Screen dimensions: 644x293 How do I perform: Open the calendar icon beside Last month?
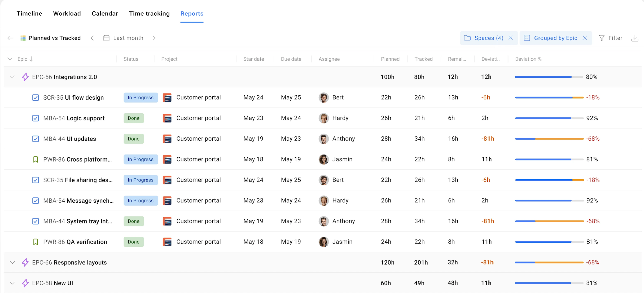(106, 38)
